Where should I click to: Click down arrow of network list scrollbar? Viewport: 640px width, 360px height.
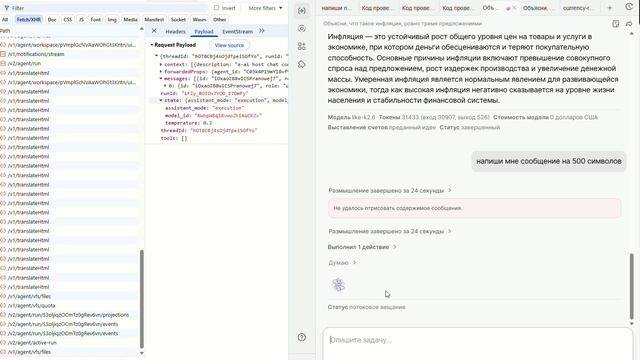[x=142, y=353]
